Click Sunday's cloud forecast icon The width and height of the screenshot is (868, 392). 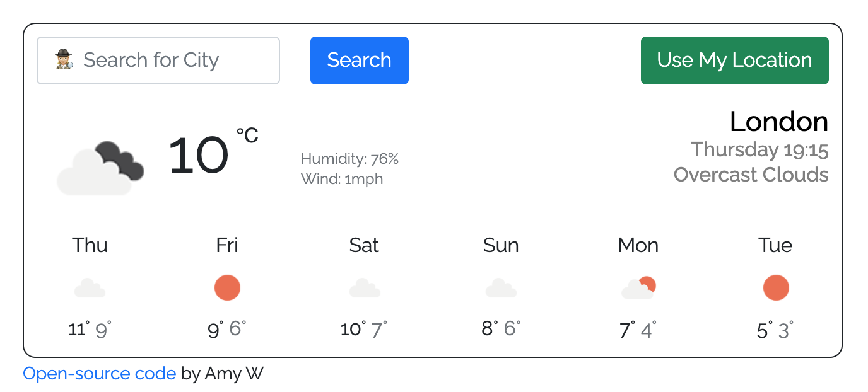501,288
